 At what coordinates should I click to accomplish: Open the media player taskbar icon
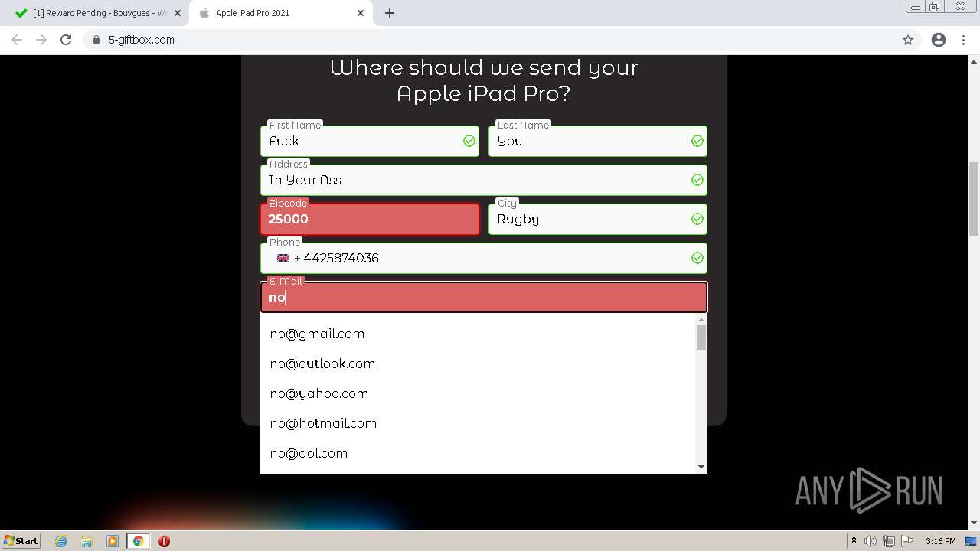coord(113,541)
